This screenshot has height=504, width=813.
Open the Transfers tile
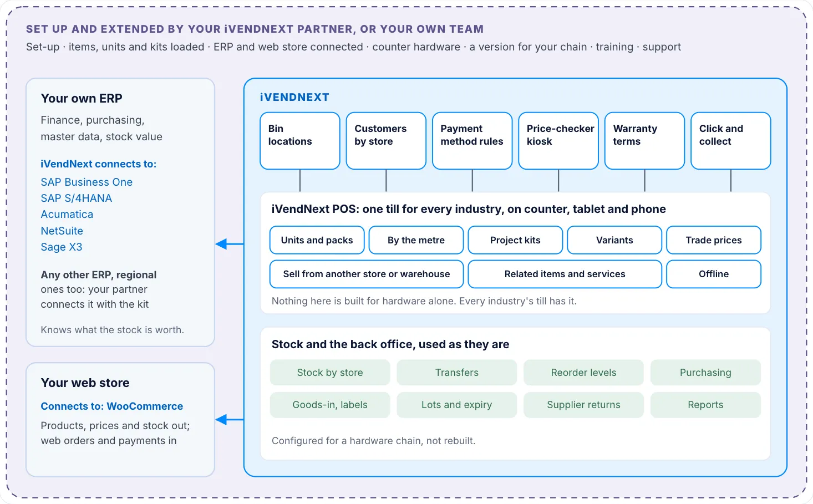(457, 373)
